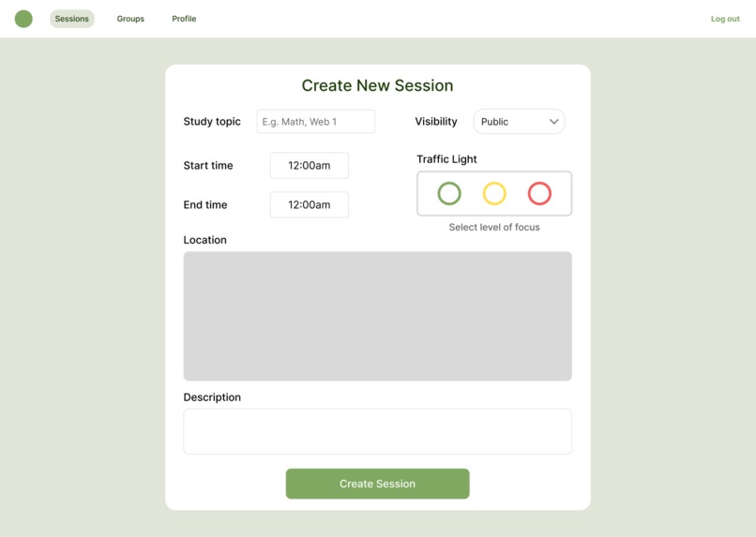Click the gray Location map area
Screen dimensions: 756x537
[x=377, y=316]
